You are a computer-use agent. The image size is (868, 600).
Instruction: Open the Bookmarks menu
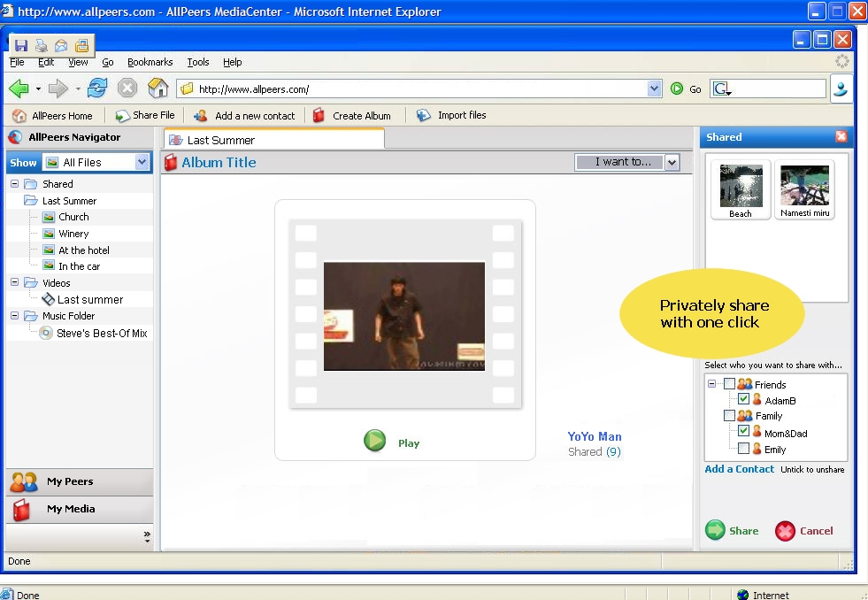tap(150, 63)
